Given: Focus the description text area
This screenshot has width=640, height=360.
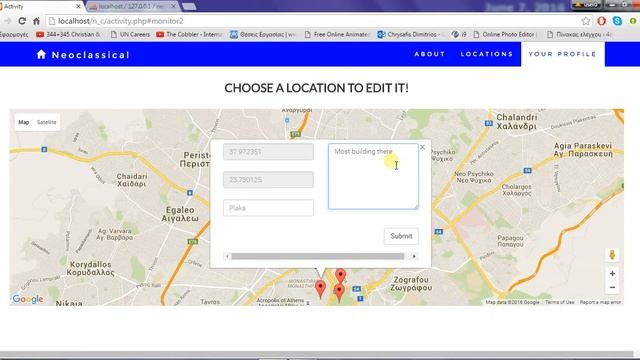Looking at the screenshot, I should tap(373, 176).
